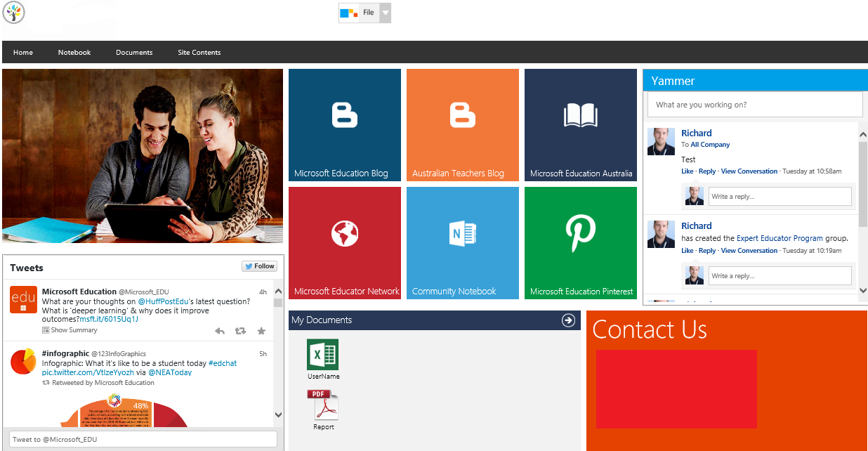
Task: Click Richard's avatar on the Test post
Action: [x=661, y=142]
